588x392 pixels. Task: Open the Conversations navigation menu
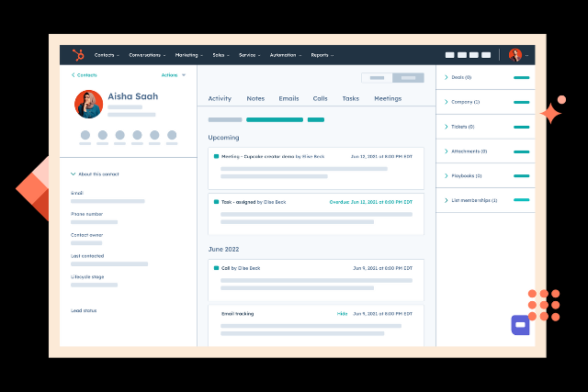[147, 55]
